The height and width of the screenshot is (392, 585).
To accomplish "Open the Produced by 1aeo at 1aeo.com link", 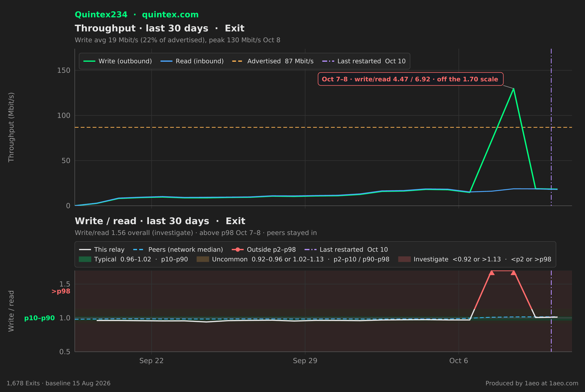I will tap(532, 383).
